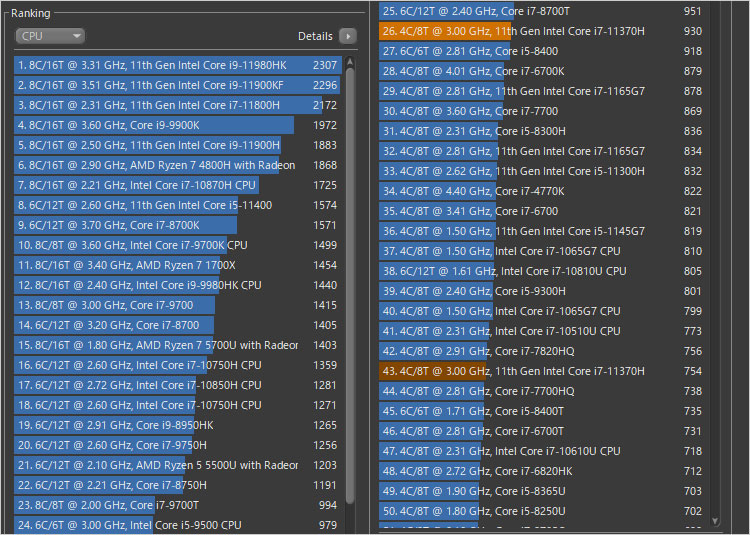
Task: Select rank 6 AMD Ryzen 7 4800H row
Action: click(178, 165)
